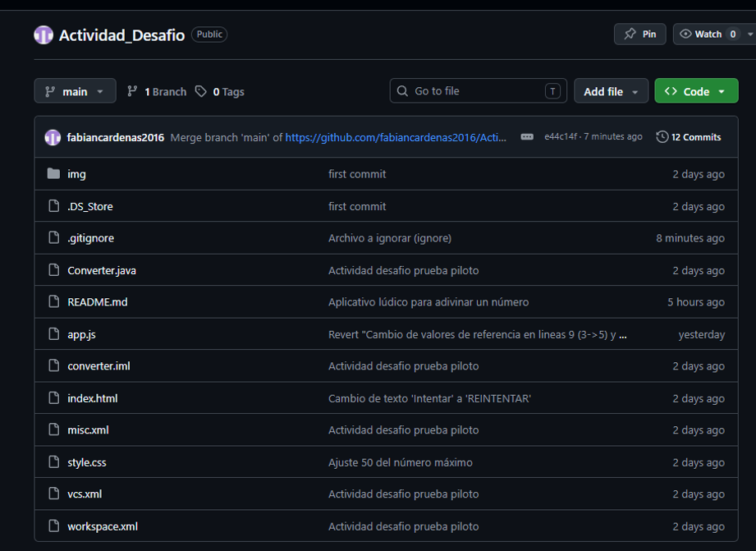Click the fabiancardenas2016 commit author avatar
This screenshot has width=756, height=551.
click(x=53, y=137)
